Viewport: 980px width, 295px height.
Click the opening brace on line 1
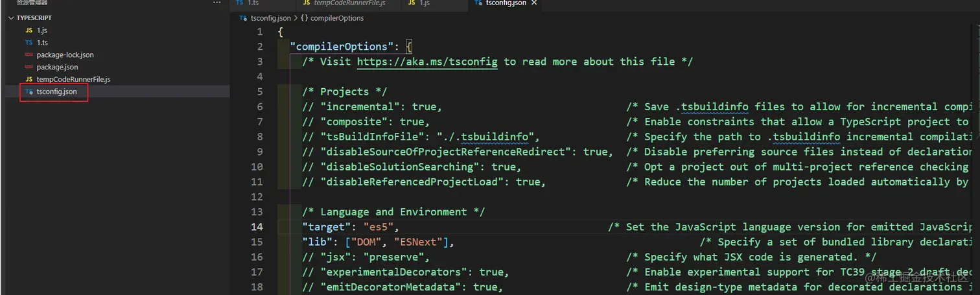pos(281,32)
